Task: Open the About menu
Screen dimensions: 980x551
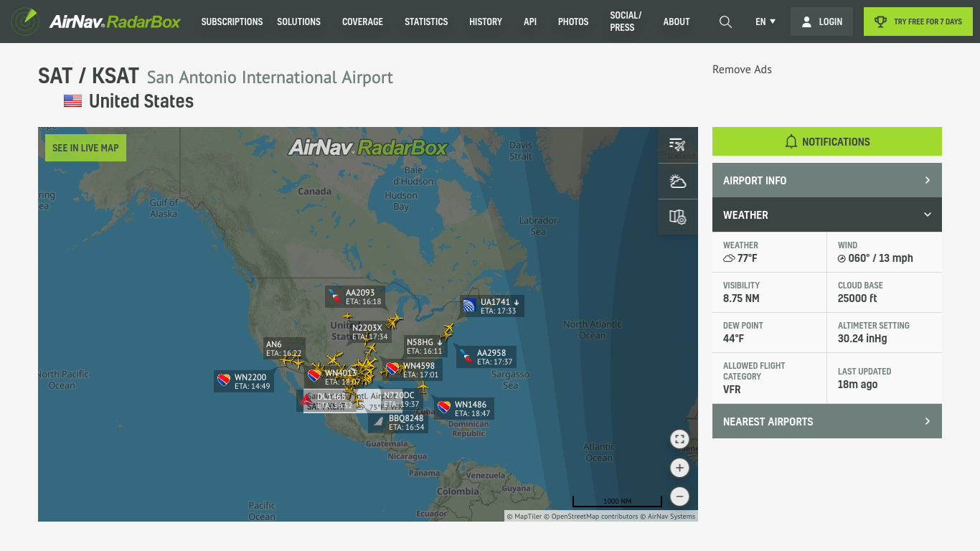Action: [x=677, y=22]
